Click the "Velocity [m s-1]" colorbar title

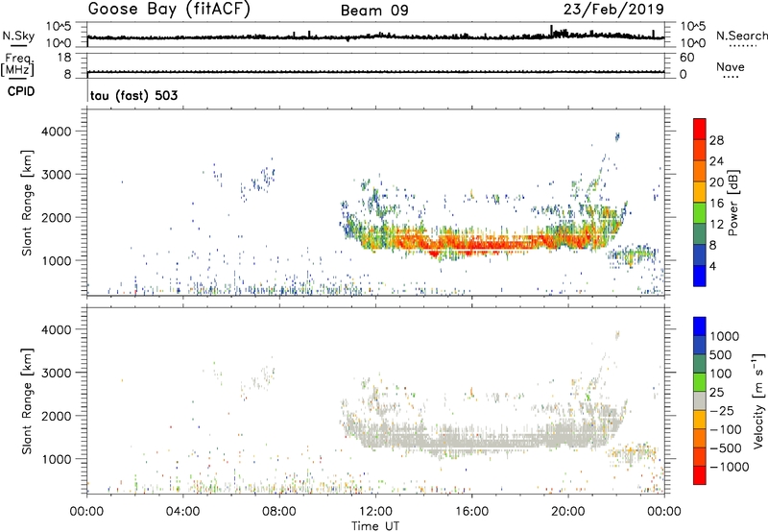[x=758, y=400]
